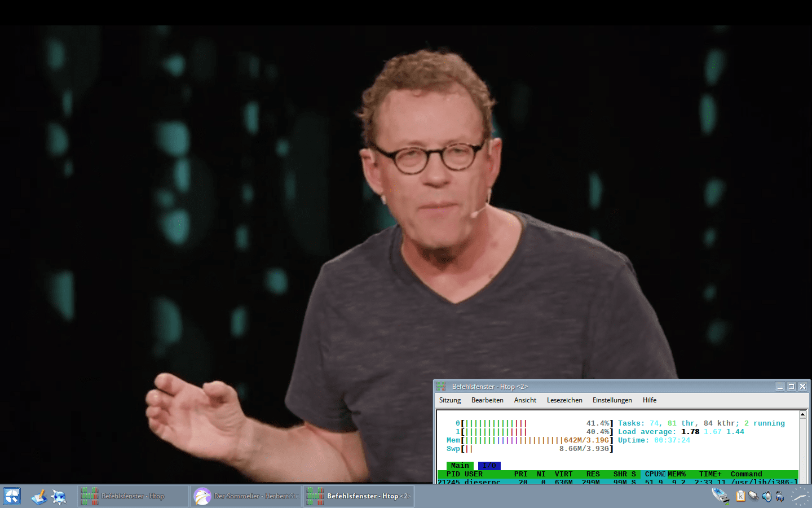Open the Hilfe menu

(x=650, y=400)
